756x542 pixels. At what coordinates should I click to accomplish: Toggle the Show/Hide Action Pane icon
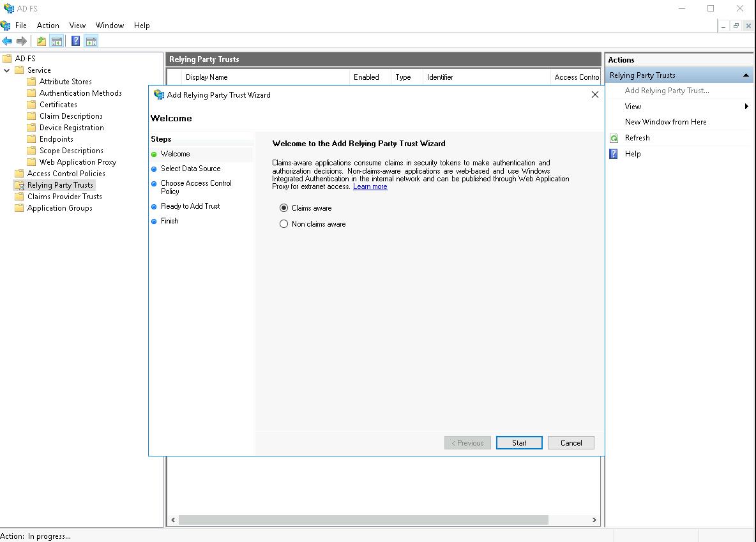click(91, 41)
